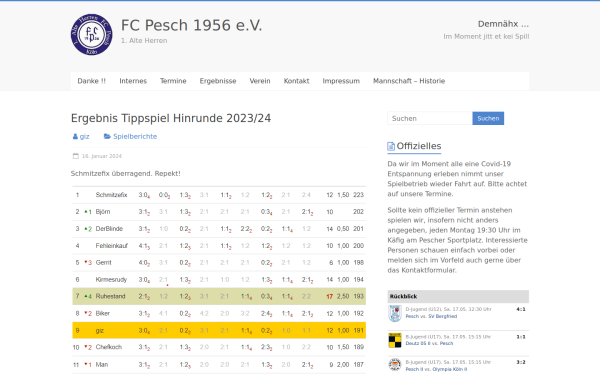Image resolution: width=600 pixels, height=375 pixels.
Task: Open the Kontakt page
Action: click(x=296, y=81)
